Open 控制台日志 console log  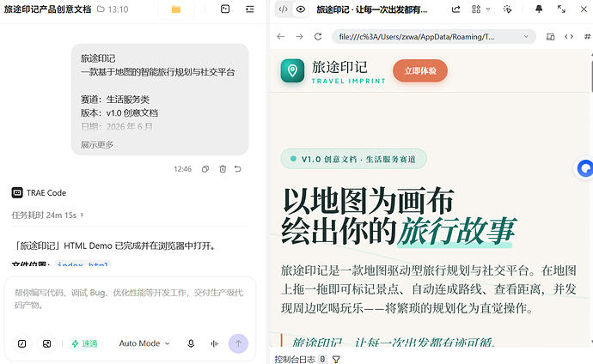tap(295, 359)
